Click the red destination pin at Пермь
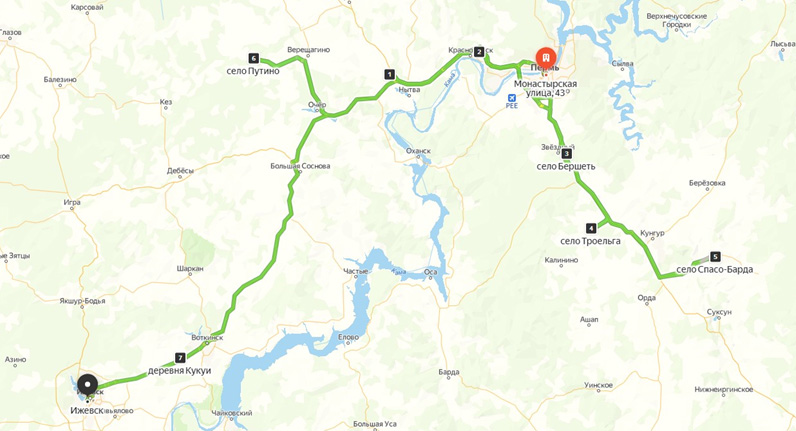796x431 pixels. (x=546, y=56)
